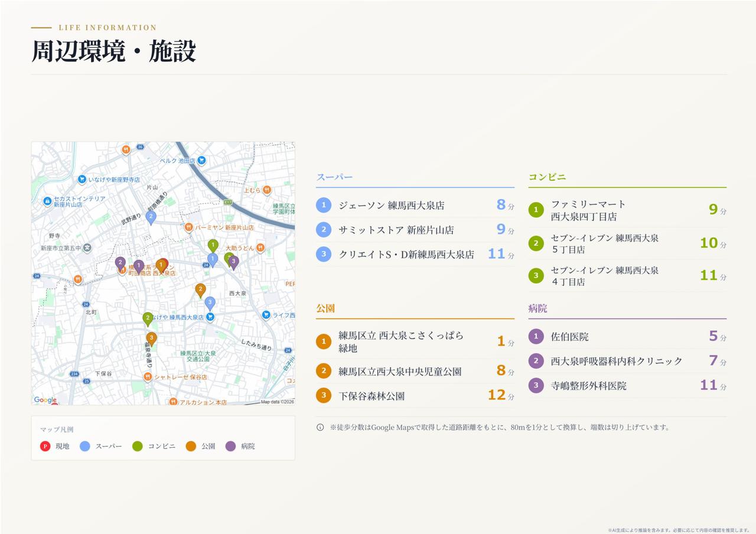This screenshot has height=534, width=756.
Task: Click the cart icon for いなげや 練馬西大泉店
Action: (x=210, y=317)
